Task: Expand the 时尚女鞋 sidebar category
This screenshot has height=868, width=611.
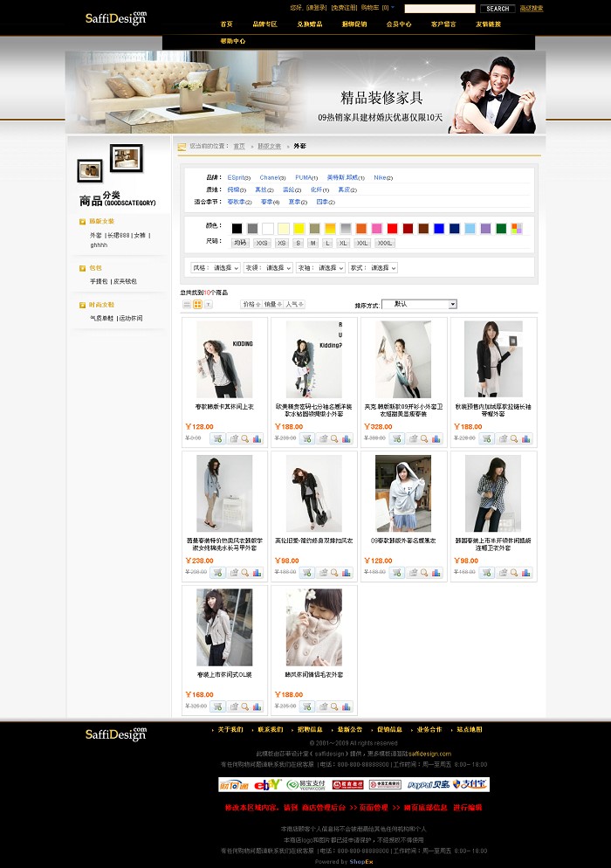Action: [x=82, y=305]
